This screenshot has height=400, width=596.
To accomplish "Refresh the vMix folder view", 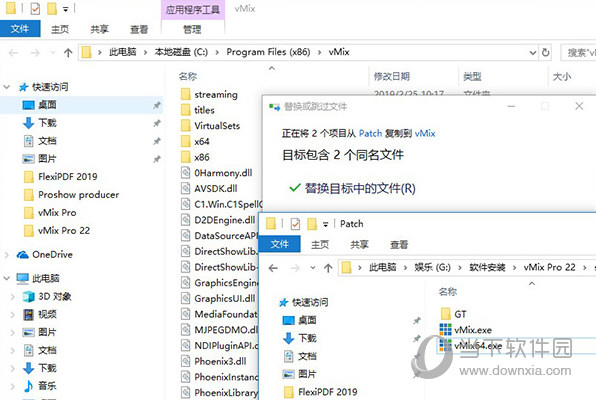I will point(545,52).
